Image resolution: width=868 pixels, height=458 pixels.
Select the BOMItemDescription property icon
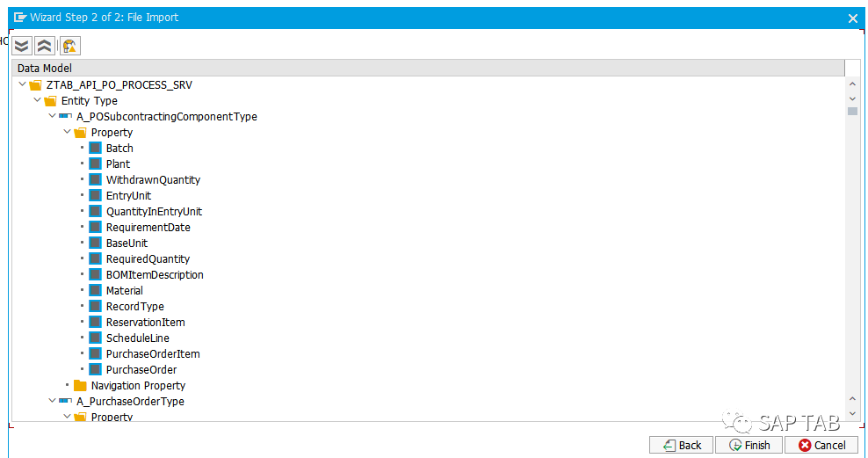pos(95,274)
